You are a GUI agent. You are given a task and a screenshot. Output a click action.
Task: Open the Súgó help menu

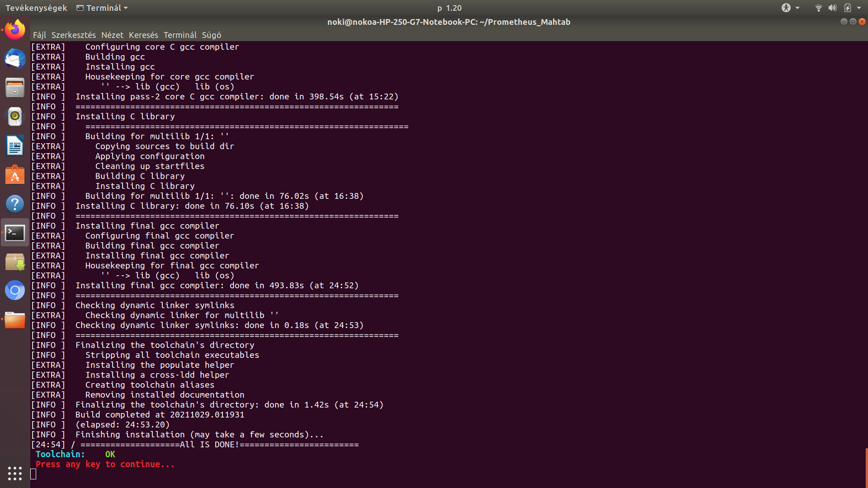tap(211, 35)
